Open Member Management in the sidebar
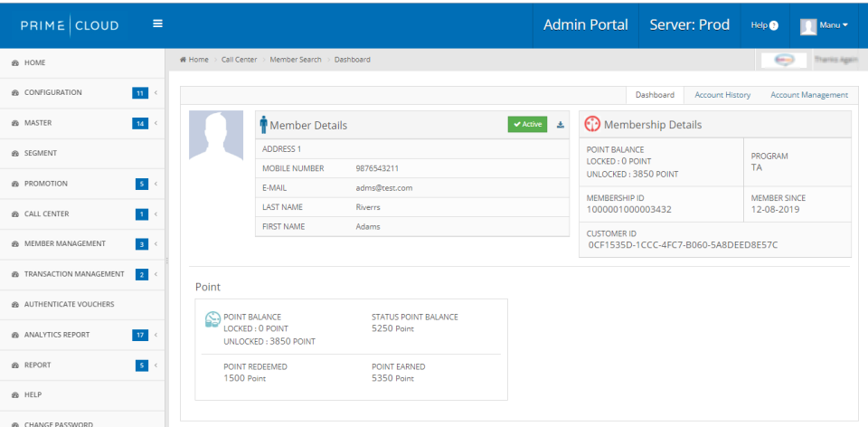868x427 pixels. (82, 244)
